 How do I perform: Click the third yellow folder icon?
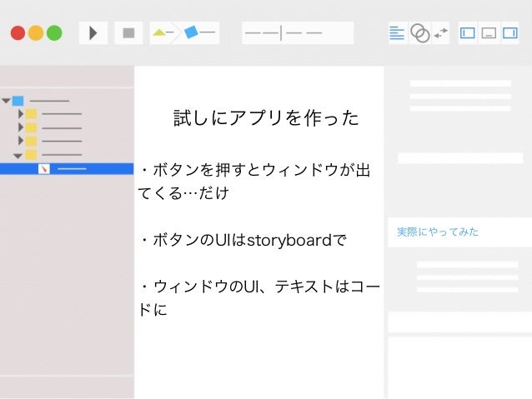coord(31,141)
